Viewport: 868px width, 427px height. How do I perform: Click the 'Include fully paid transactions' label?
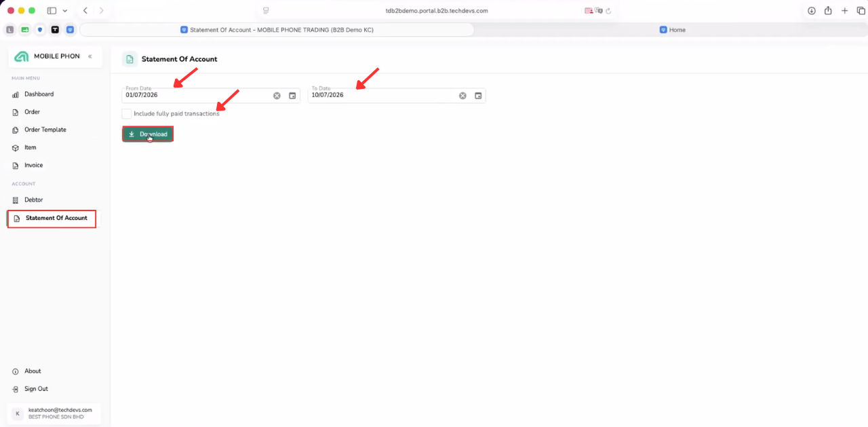pyautogui.click(x=177, y=114)
